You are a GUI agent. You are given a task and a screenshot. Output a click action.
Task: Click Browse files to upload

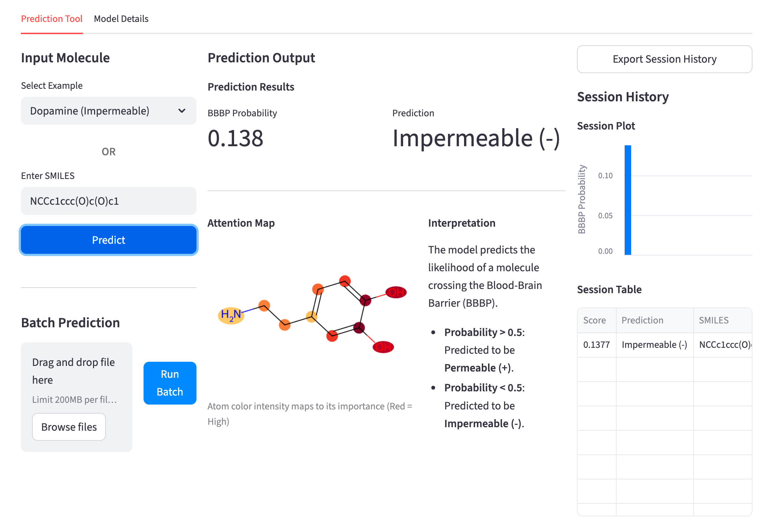69,427
